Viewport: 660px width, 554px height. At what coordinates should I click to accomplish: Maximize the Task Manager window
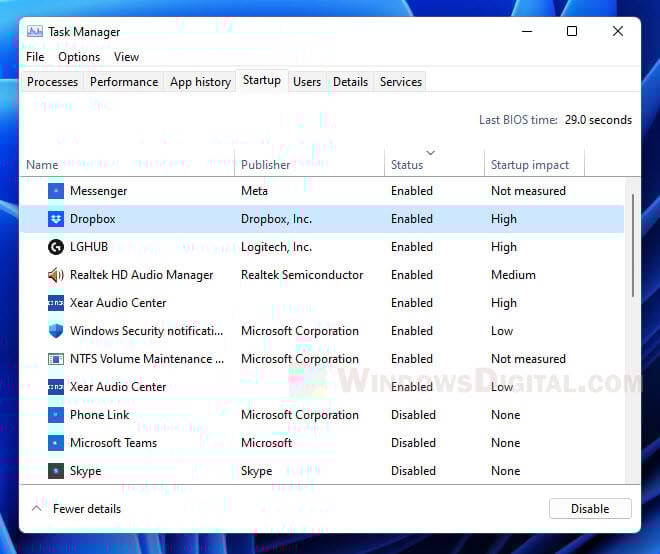tap(572, 31)
